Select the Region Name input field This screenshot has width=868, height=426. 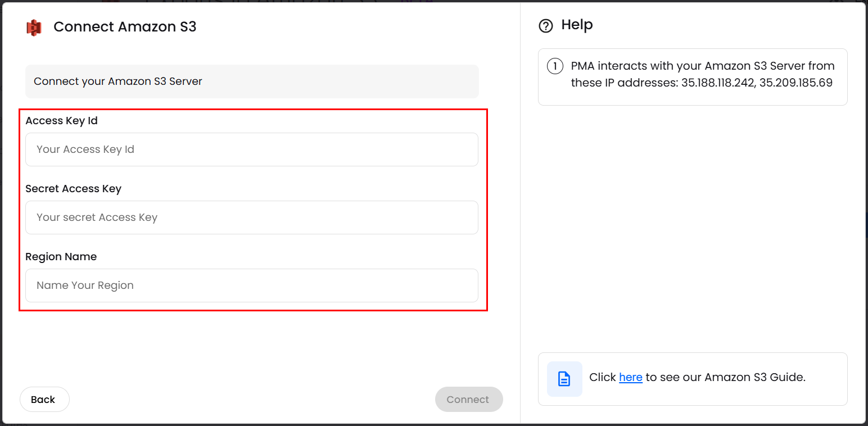tap(251, 285)
